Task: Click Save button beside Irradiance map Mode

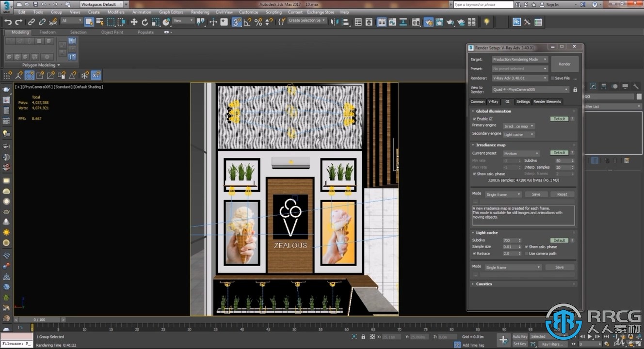Action: (x=536, y=194)
